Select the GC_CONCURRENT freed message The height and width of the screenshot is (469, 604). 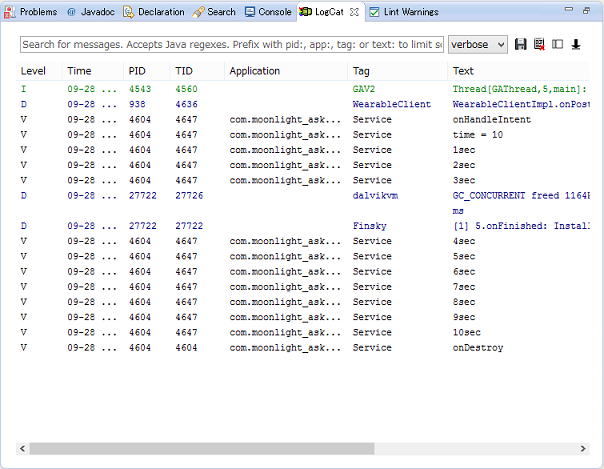tap(521, 196)
